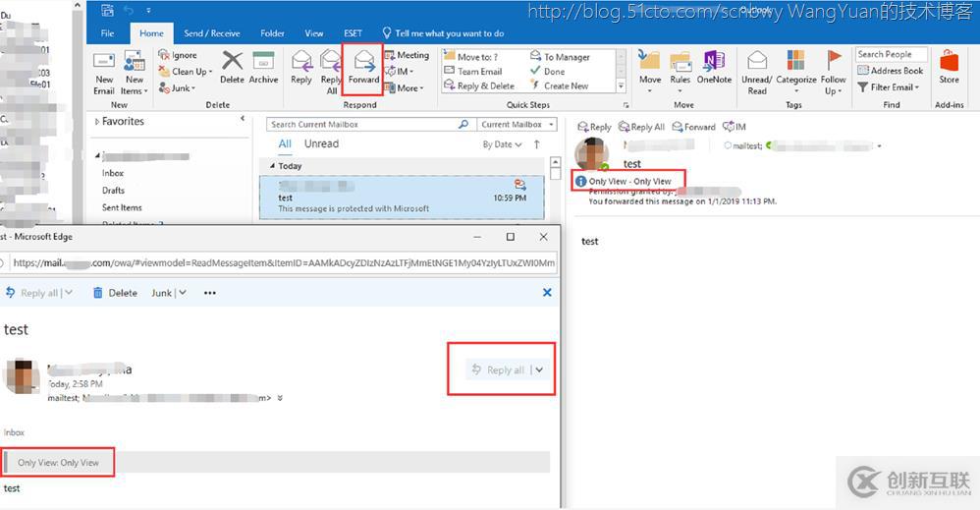Screen dimensions: 980x510
Task: Click Reply in the reading pane
Action: click(x=594, y=127)
